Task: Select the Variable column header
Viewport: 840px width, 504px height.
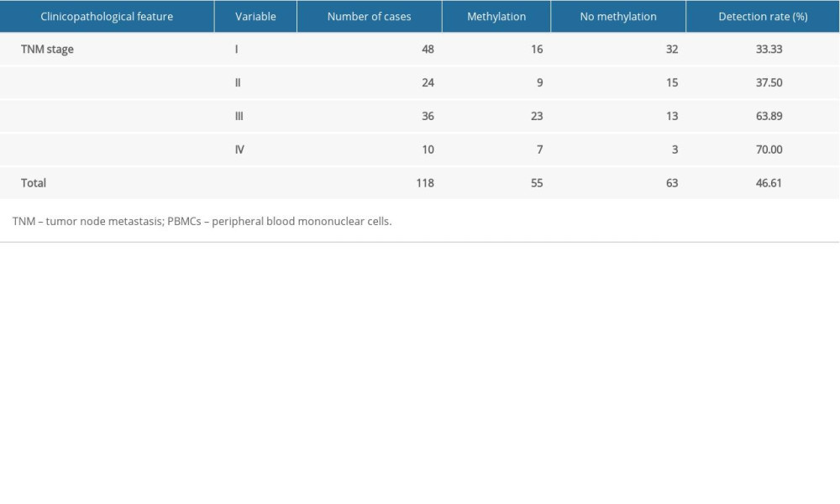Action: pyautogui.click(x=255, y=17)
